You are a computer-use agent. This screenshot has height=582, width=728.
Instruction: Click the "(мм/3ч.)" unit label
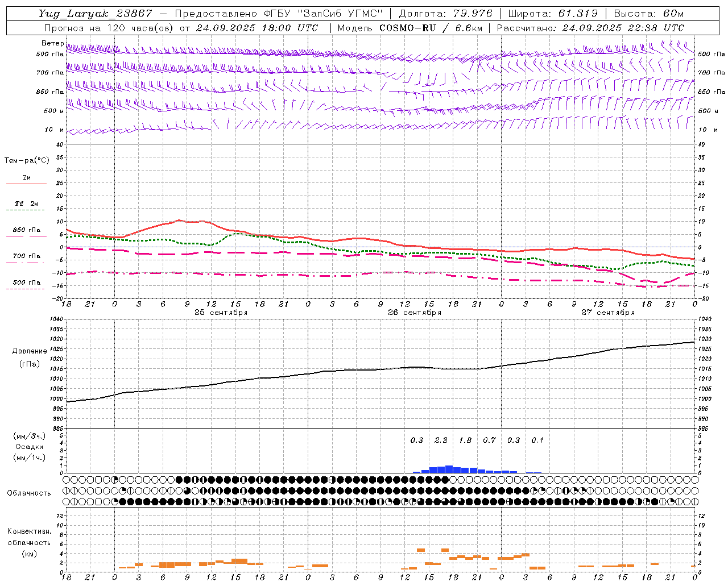point(30,436)
